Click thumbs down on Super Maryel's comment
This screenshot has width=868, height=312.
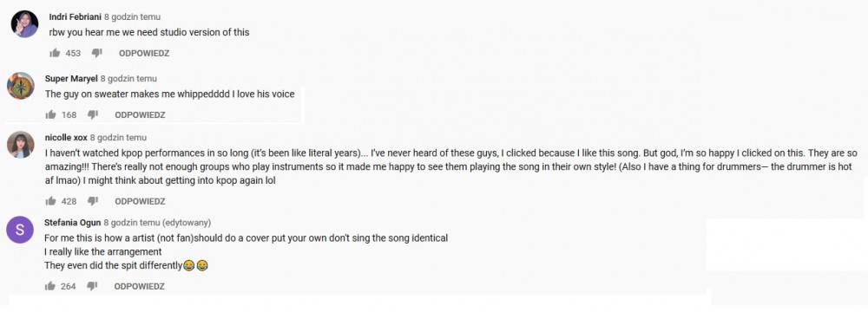[93, 114]
